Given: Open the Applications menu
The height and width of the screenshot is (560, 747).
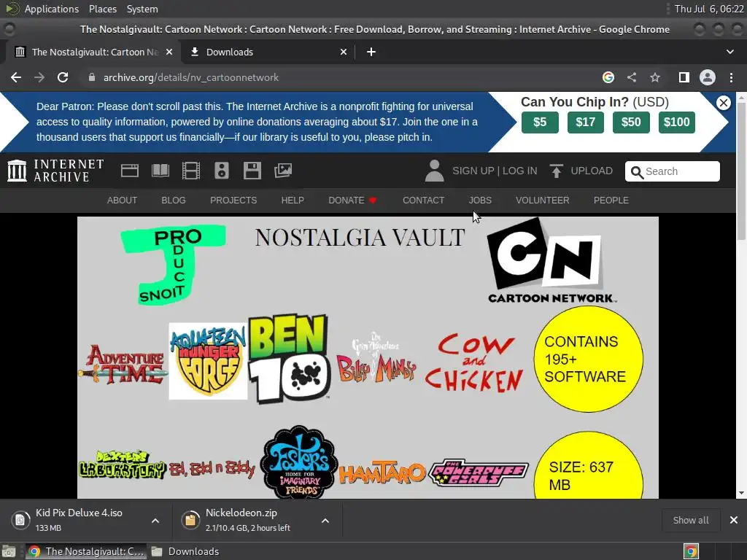Looking at the screenshot, I should 52,9.
